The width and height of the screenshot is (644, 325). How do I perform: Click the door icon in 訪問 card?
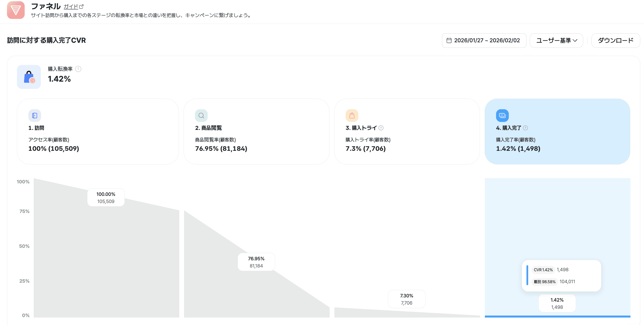point(35,115)
